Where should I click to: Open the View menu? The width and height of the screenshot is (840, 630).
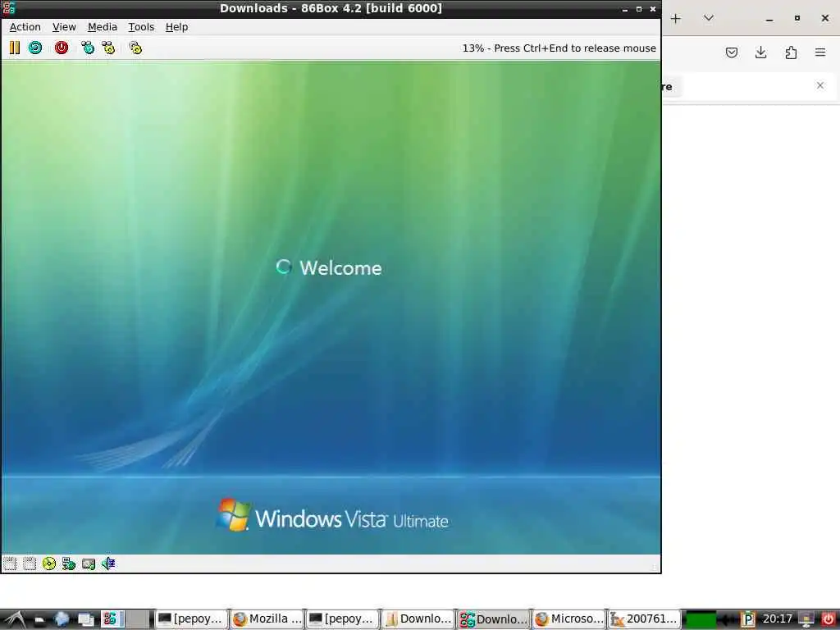[x=64, y=27]
